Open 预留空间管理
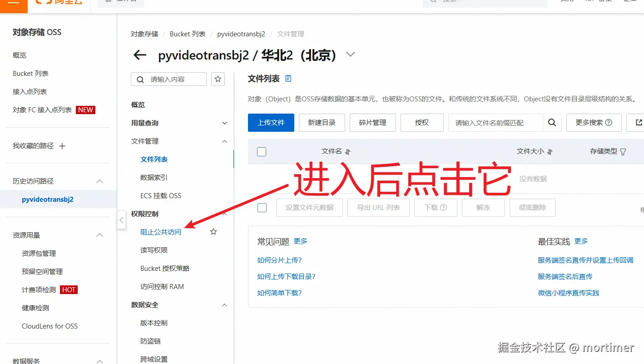644x364 pixels. tap(42, 271)
